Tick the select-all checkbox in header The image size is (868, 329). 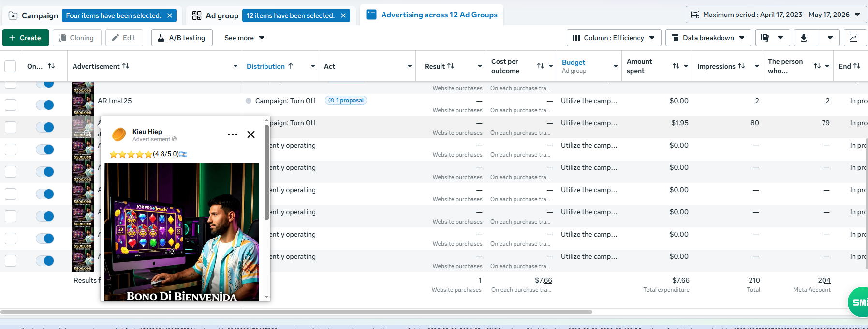coord(10,66)
